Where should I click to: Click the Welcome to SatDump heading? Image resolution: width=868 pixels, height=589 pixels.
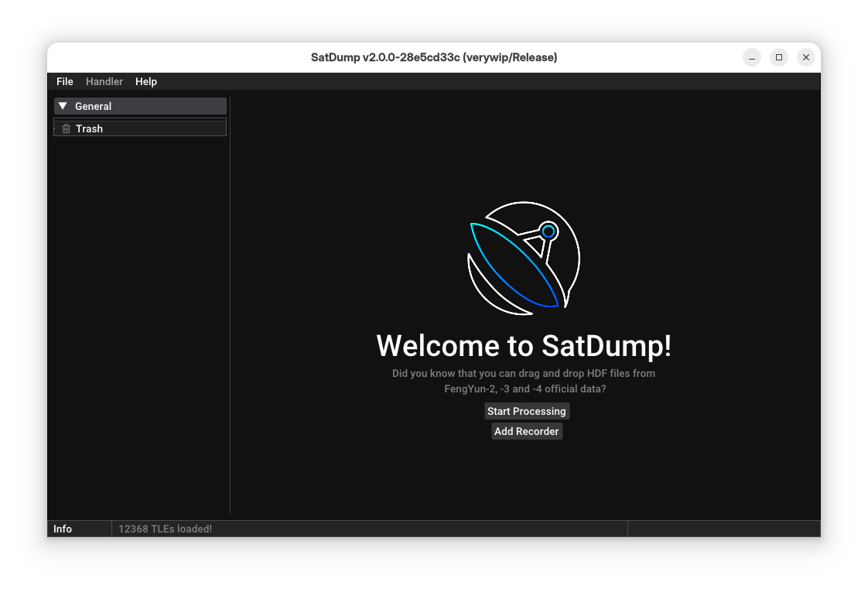tap(524, 345)
